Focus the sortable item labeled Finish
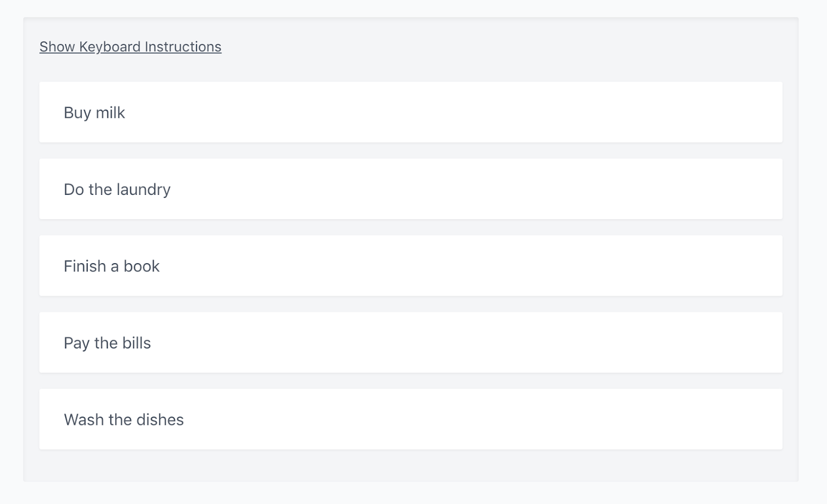This screenshot has height=504, width=827. click(411, 266)
